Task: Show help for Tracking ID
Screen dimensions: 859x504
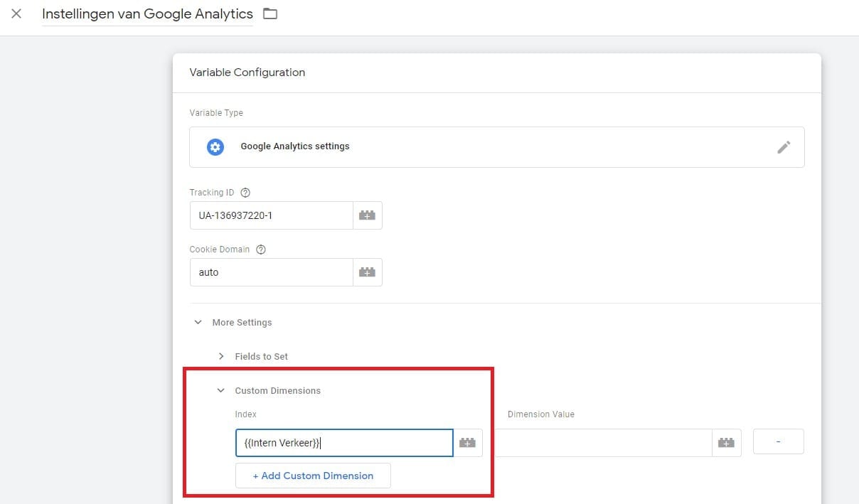Action: point(246,193)
